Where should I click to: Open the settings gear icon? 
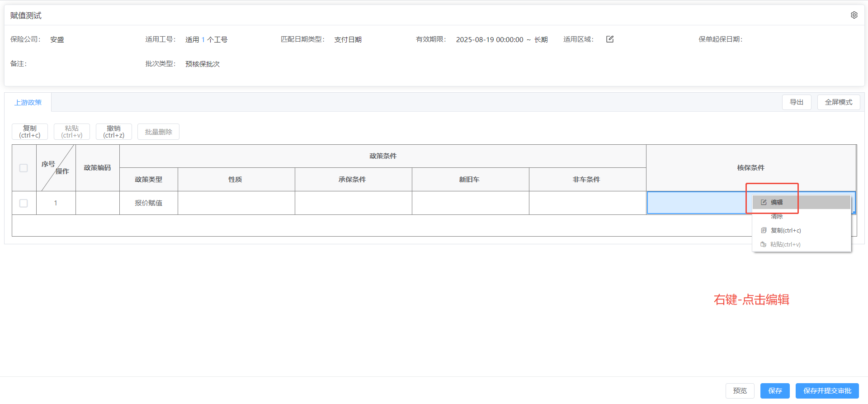[x=854, y=15]
